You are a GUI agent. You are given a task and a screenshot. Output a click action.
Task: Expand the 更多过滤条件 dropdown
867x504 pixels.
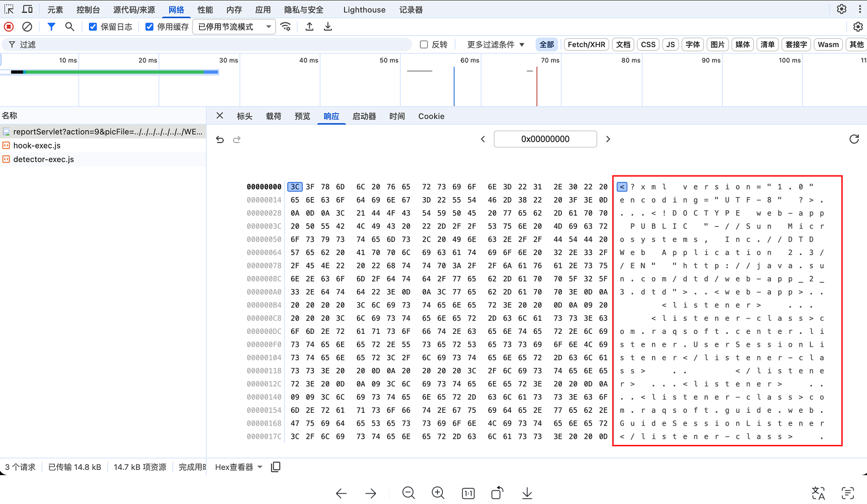coord(495,44)
